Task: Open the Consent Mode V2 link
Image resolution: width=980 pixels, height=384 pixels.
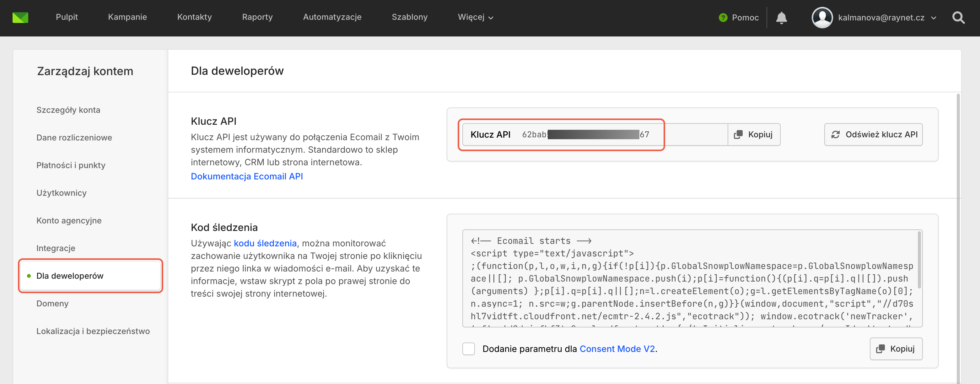Action: (617, 348)
